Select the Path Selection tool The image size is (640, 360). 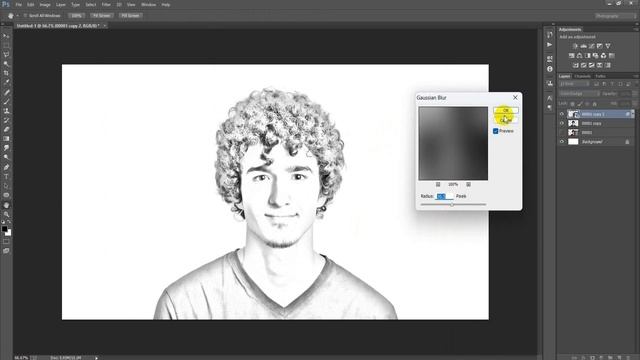coord(6,186)
